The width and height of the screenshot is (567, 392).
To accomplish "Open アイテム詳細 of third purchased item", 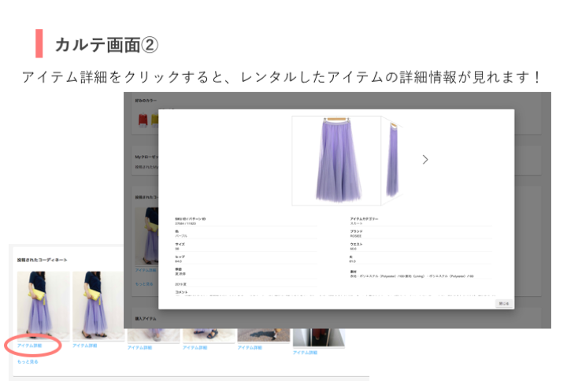I will point(250,347).
